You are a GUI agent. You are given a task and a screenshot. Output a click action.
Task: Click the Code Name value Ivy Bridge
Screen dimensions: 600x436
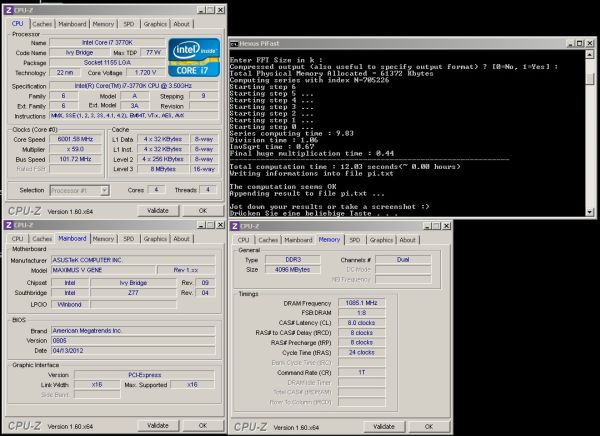click(x=79, y=52)
